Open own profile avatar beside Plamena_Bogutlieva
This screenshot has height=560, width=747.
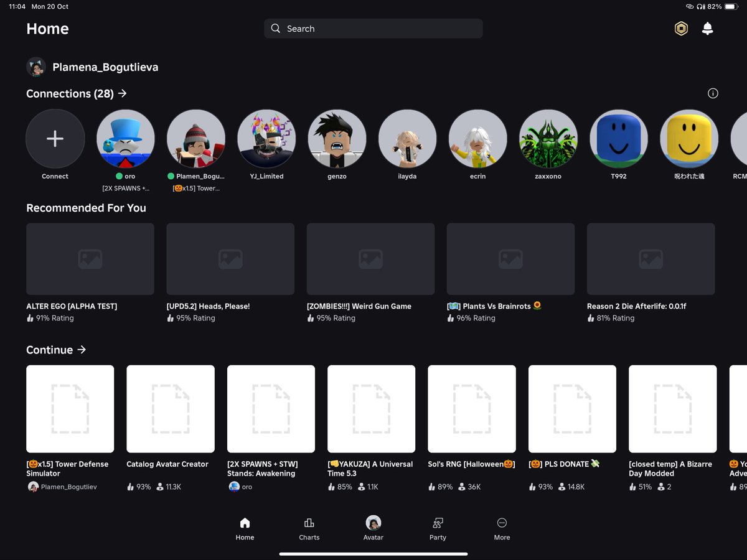36,67
